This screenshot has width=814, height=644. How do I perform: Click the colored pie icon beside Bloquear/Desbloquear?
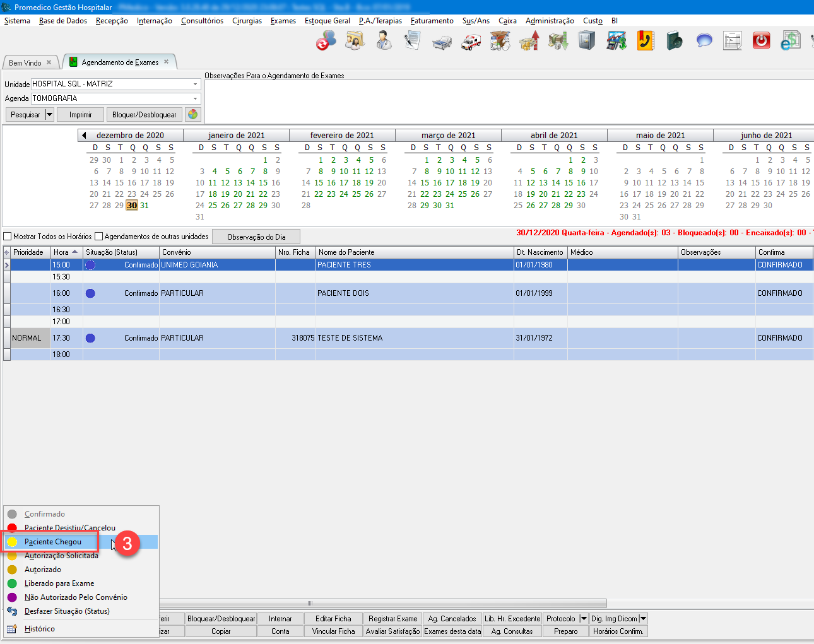pos(192,114)
